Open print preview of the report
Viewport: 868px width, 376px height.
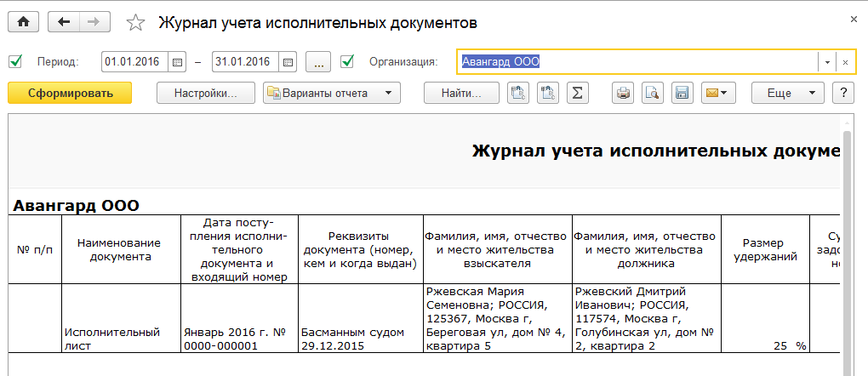click(x=653, y=93)
